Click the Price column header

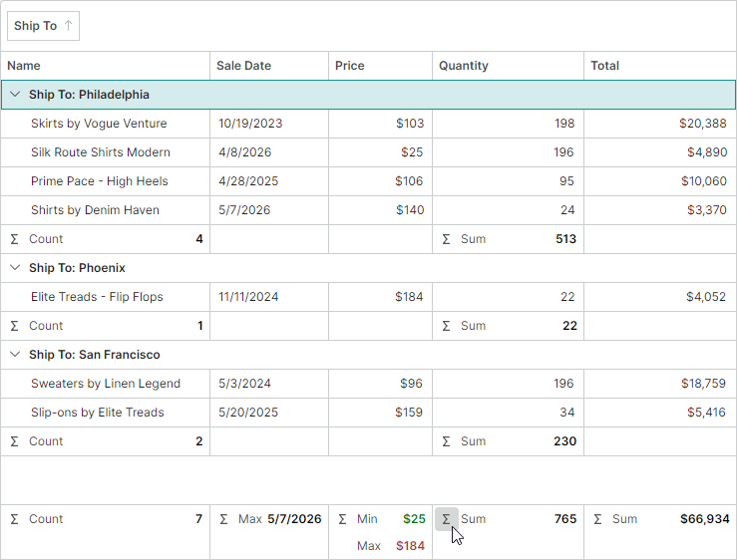coord(380,66)
